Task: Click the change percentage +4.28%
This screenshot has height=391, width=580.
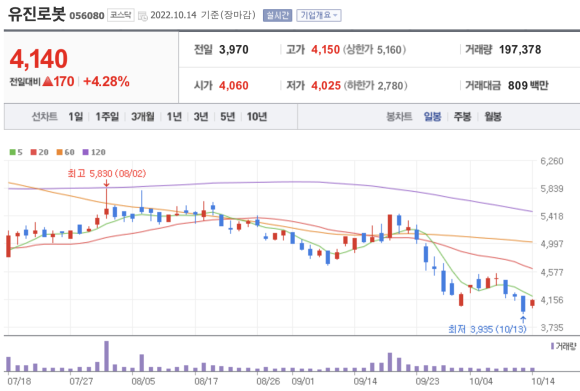Action: point(107,81)
